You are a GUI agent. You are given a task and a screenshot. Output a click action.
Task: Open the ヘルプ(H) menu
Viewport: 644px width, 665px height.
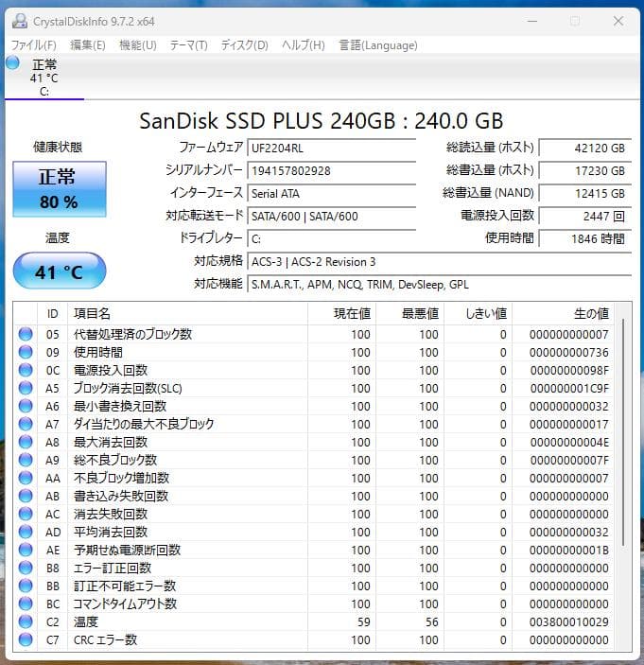(304, 45)
